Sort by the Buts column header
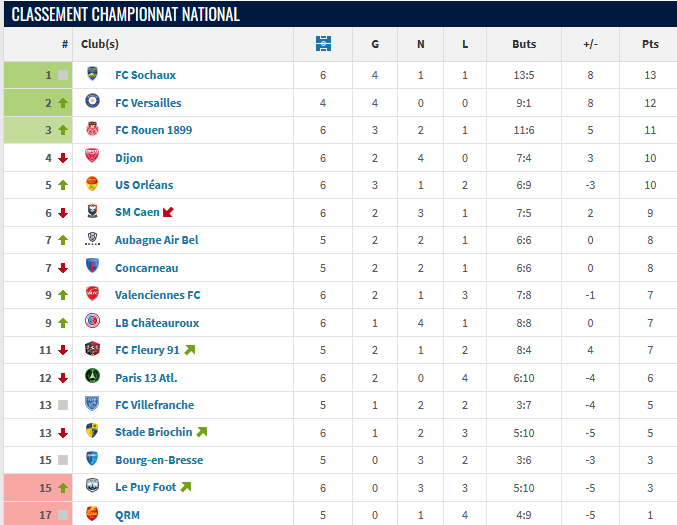Image resolution: width=677 pixels, height=525 pixels. [523, 44]
